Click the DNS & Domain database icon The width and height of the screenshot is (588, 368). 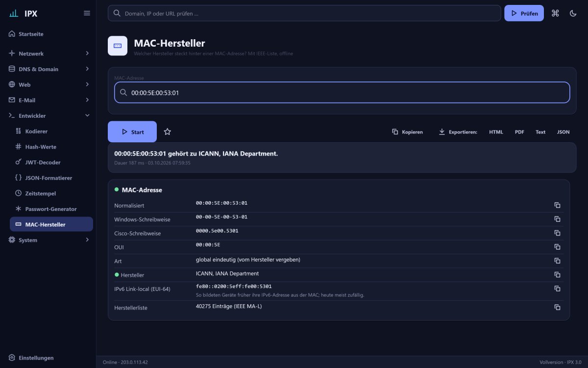[12, 69]
